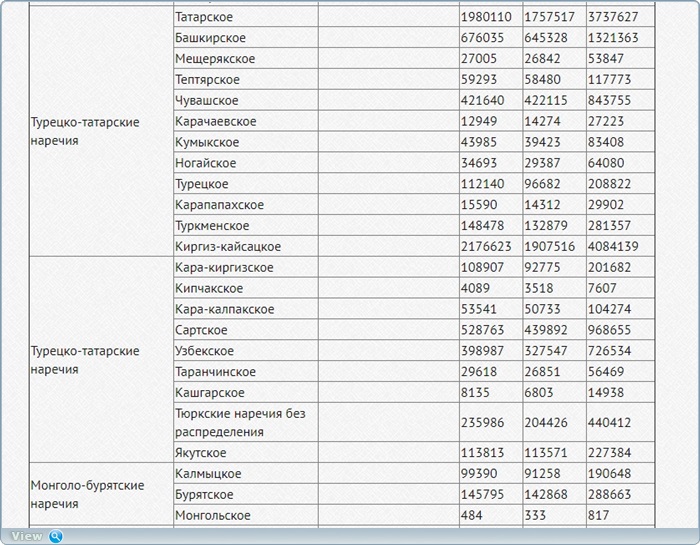This screenshot has height=545, width=700.
Task: Click the 'Киргиз-кайсацкое' cell
Action: pyautogui.click(x=246, y=246)
